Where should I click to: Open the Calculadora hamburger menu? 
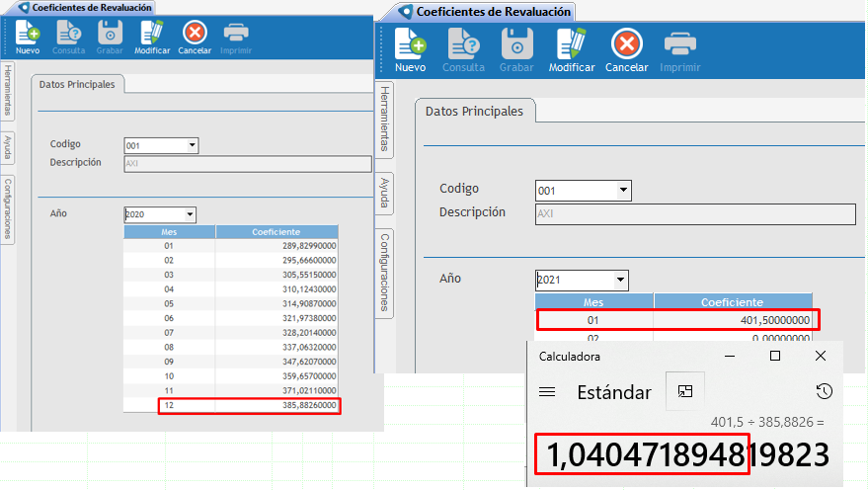[546, 392]
